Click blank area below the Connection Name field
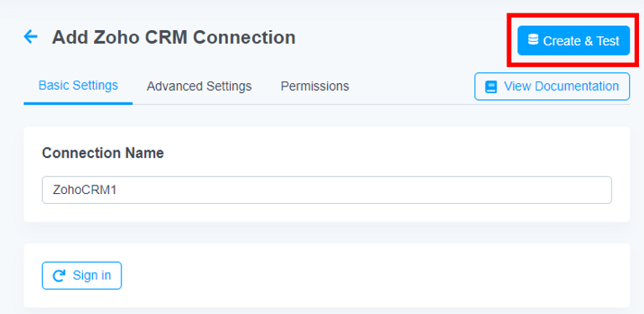The image size is (644, 314). click(x=327, y=212)
